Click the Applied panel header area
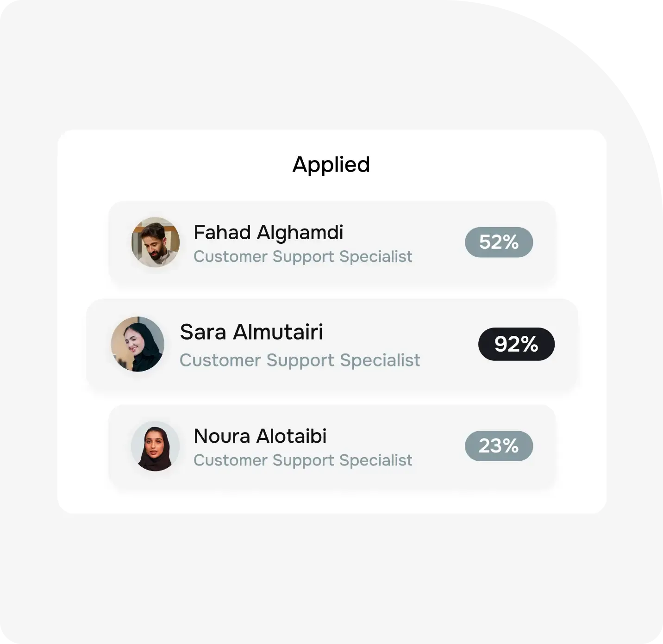This screenshot has width=663, height=644. pos(331,165)
